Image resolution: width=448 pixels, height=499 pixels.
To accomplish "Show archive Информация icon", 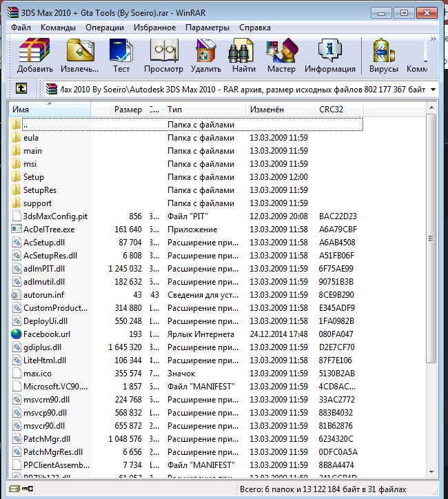I will (330, 50).
